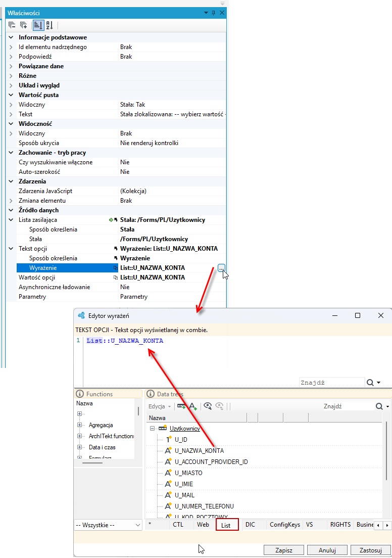Select the U_MAIL tree item
This screenshot has width=392, height=558.
[184, 495]
